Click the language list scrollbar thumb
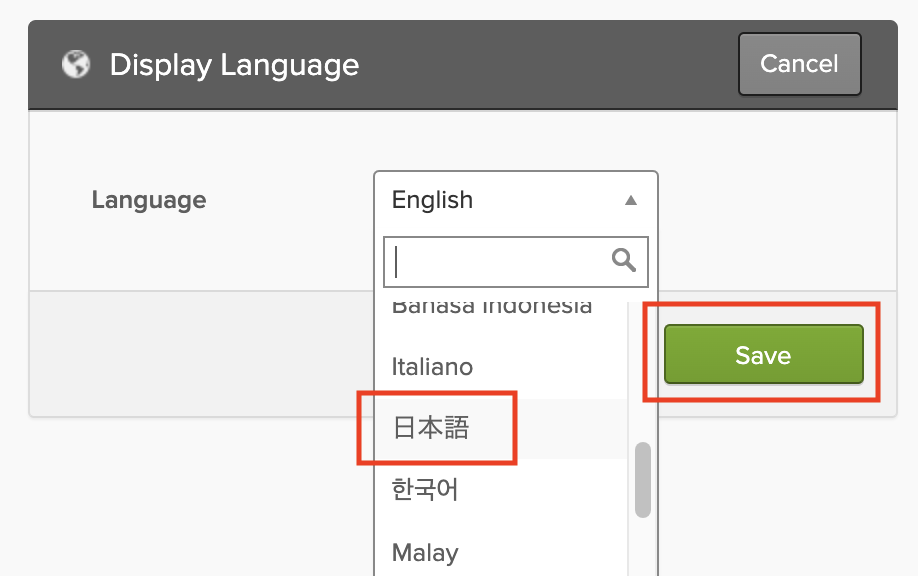This screenshot has width=918, height=576. pos(643,480)
